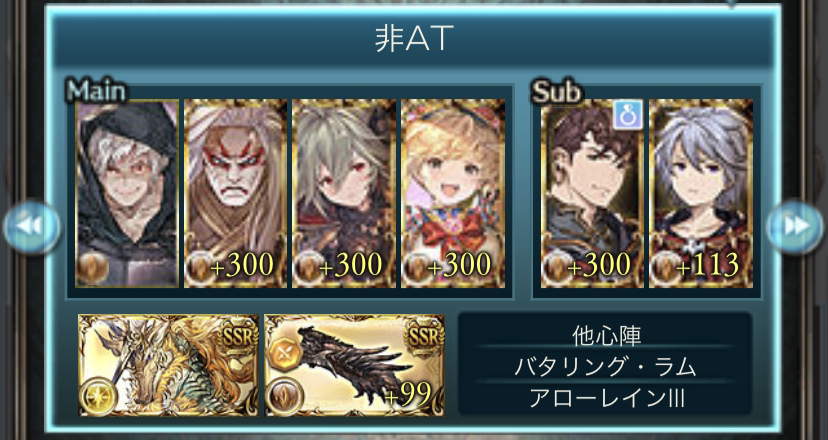Select the バタリング・ラム skill entry

pos(606,366)
